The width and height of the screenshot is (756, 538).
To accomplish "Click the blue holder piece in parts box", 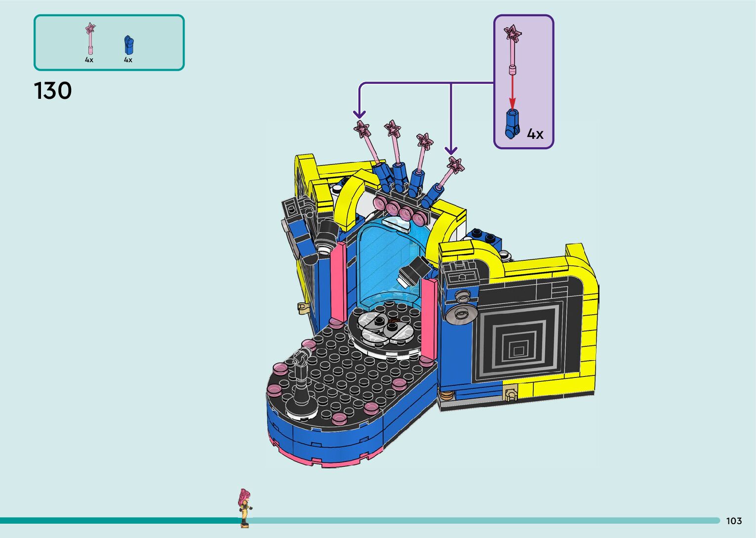I will 128,45.
